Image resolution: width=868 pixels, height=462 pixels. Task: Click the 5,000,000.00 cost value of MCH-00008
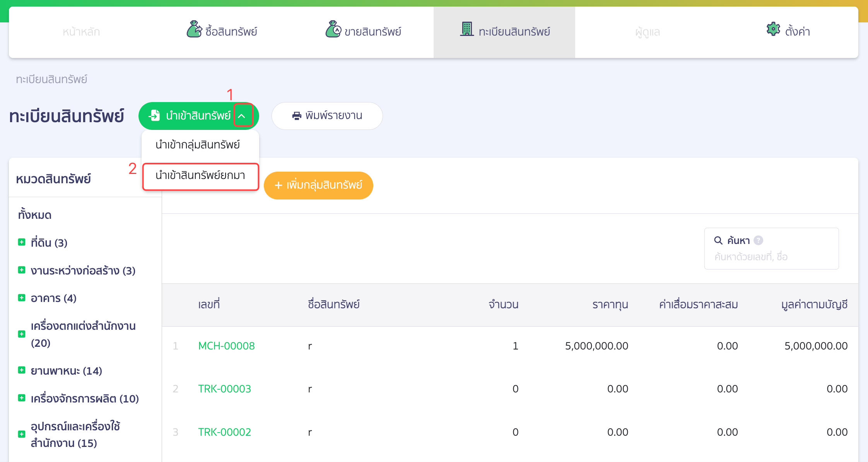(x=596, y=346)
